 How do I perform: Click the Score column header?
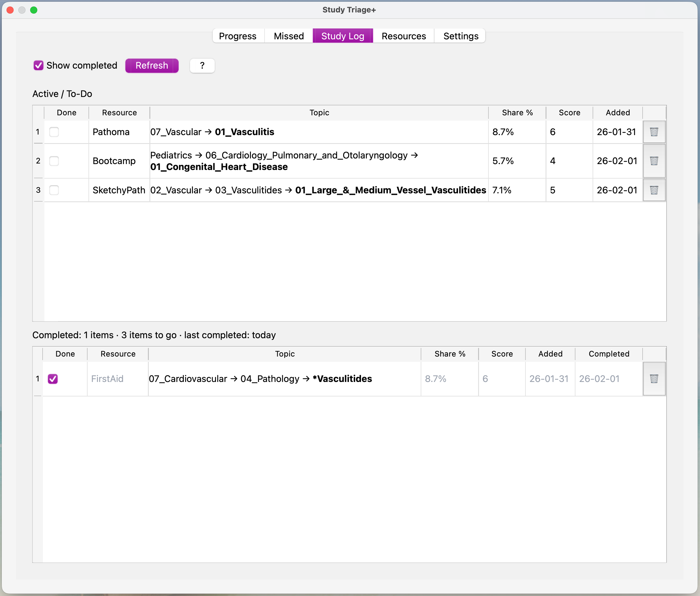[569, 112]
